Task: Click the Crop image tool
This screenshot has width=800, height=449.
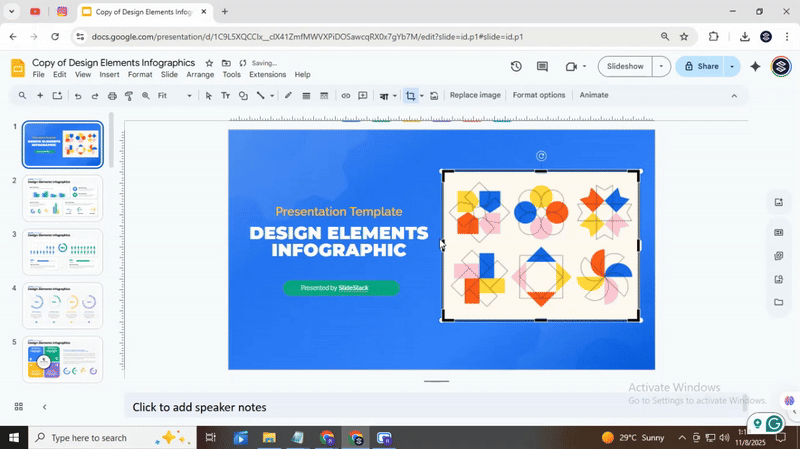Action: click(410, 96)
